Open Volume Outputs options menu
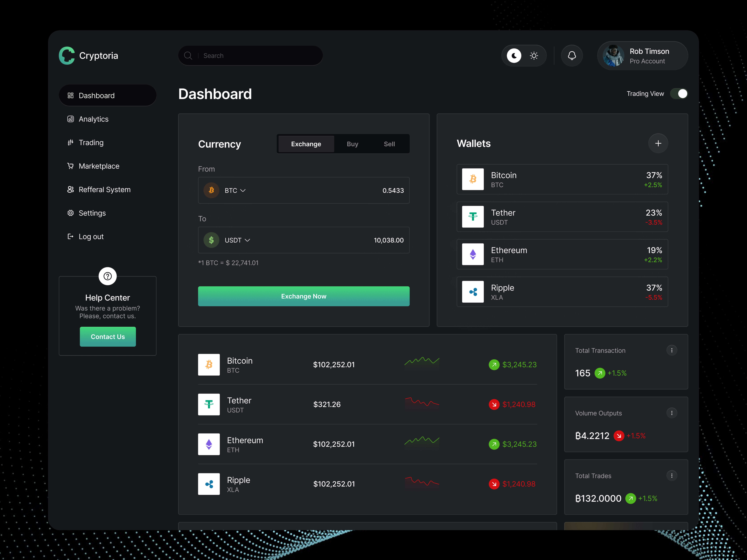Image resolution: width=747 pixels, height=560 pixels. [672, 413]
